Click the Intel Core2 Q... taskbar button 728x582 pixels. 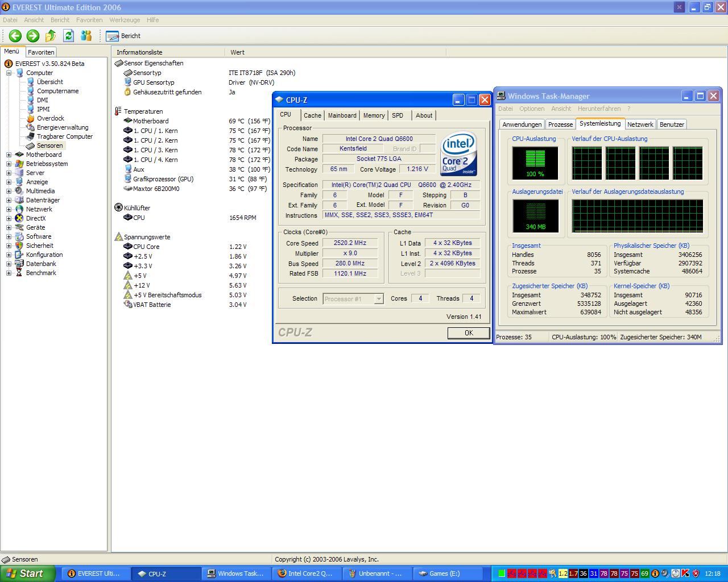(308, 573)
